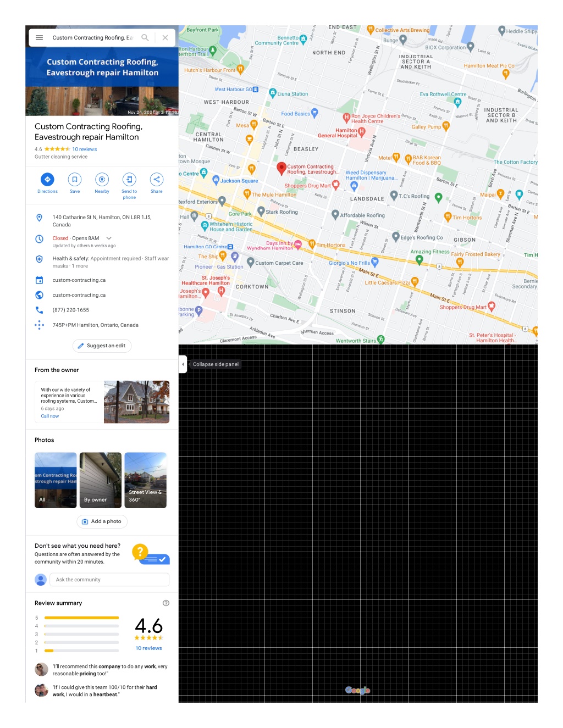Open the hamburger menu in search box

tap(39, 38)
